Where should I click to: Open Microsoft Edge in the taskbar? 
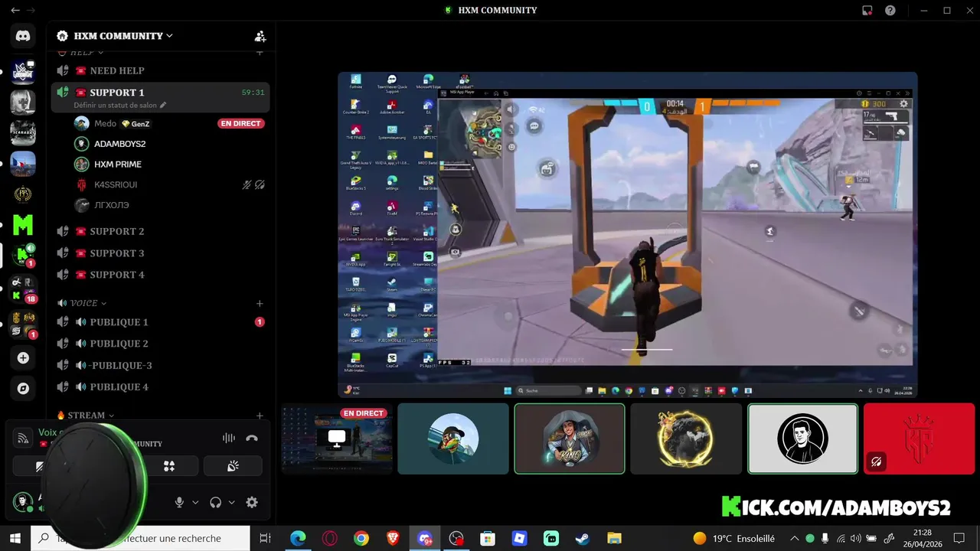pyautogui.click(x=298, y=539)
